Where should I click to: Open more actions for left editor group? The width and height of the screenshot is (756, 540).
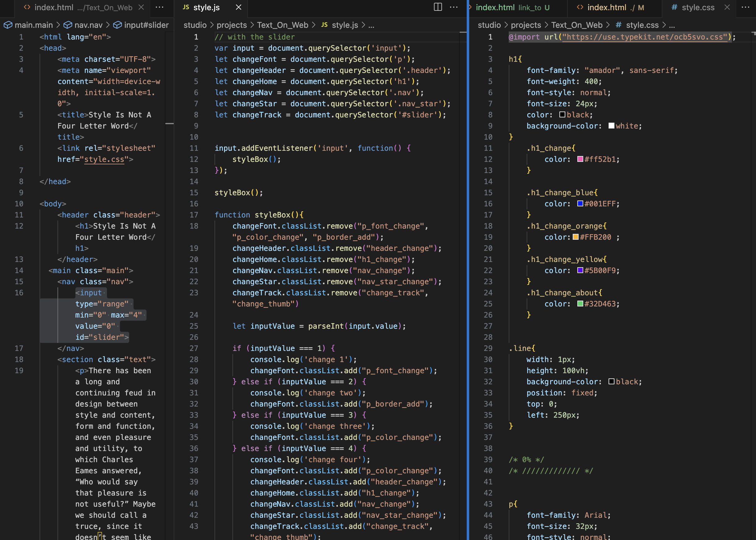click(160, 7)
